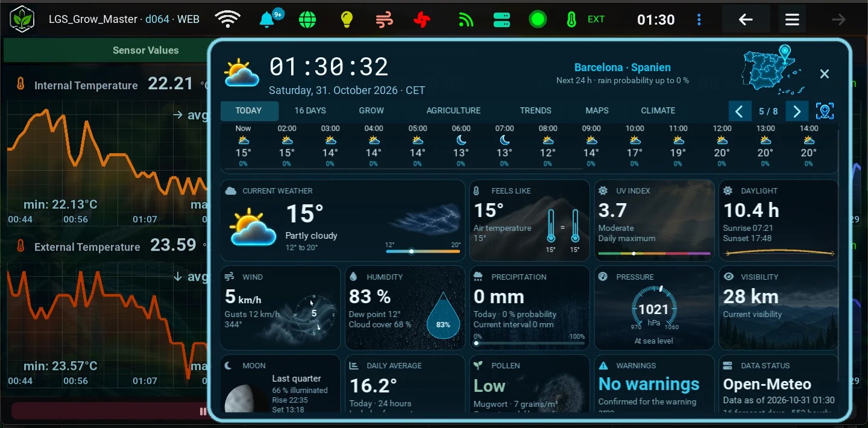Open the MAPS tab
Viewport: 868px width, 428px height.
(597, 110)
